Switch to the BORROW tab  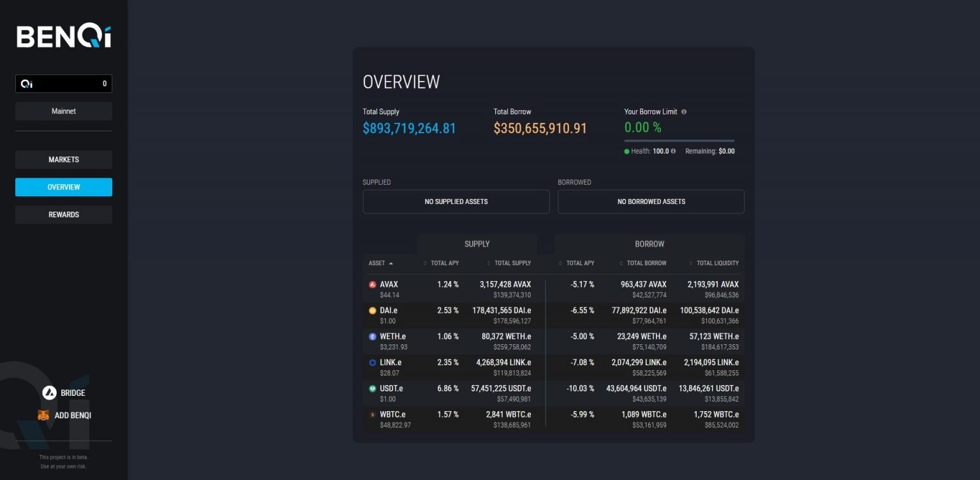(x=649, y=244)
